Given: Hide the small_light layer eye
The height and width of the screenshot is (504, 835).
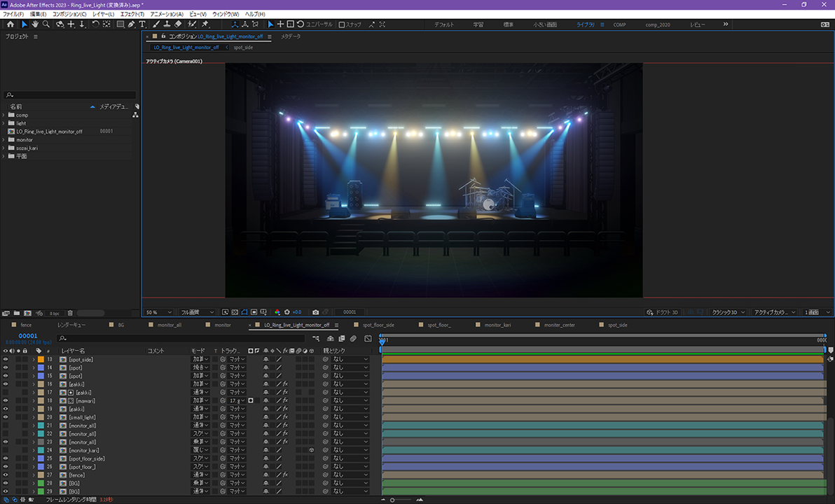Looking at the screenshot, I should [x=6, y=417].
